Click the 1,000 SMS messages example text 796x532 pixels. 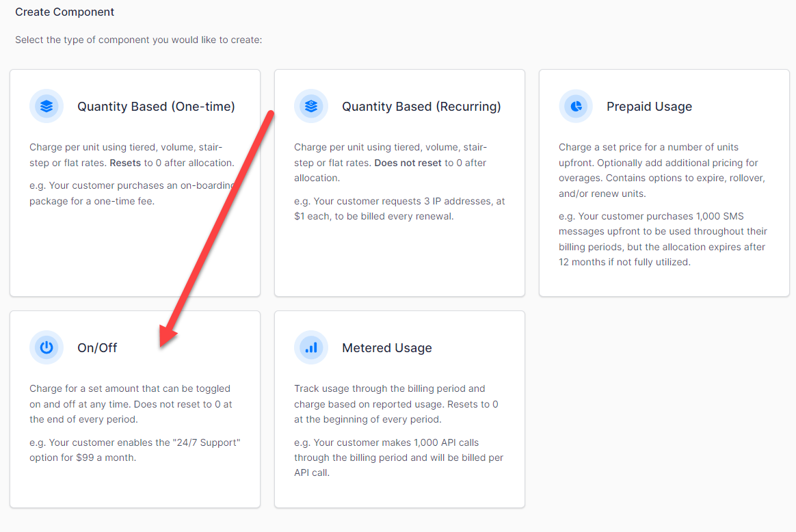point(663,239)
